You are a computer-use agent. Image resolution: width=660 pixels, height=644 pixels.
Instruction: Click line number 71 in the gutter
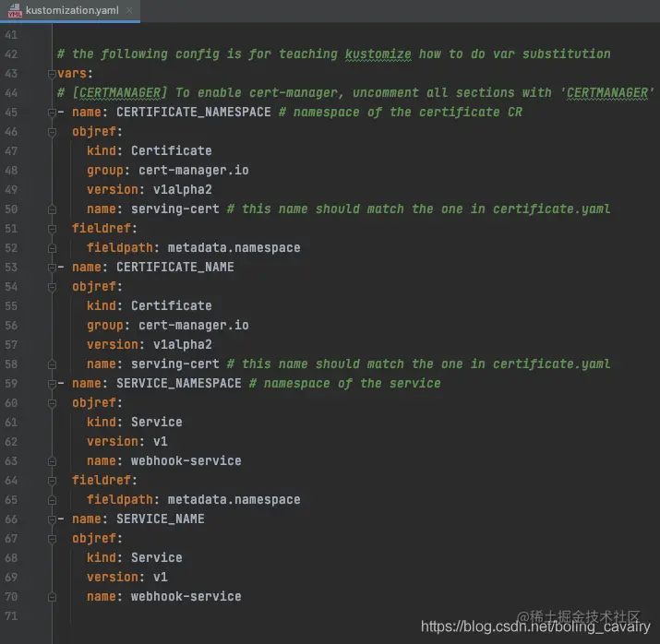[x=11, y=616]
